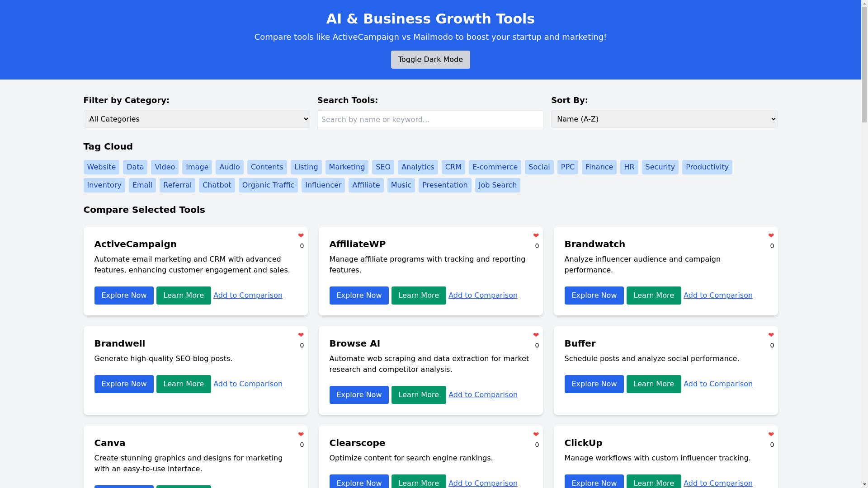Add Brandwatch to comparison
Screen dimensions: 868x488
(718, 296)
